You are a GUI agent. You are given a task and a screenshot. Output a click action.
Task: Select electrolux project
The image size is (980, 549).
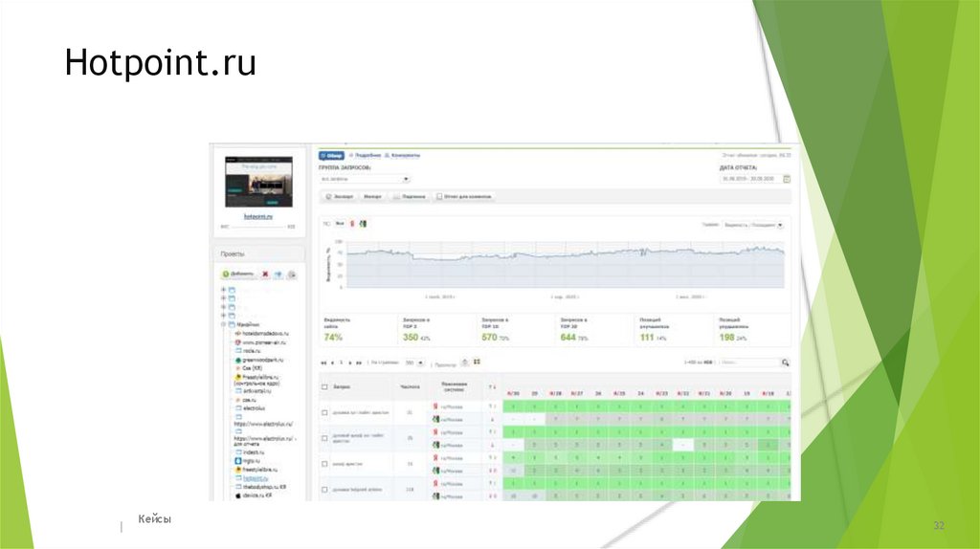pyautogui.click(x=254, y=408)
